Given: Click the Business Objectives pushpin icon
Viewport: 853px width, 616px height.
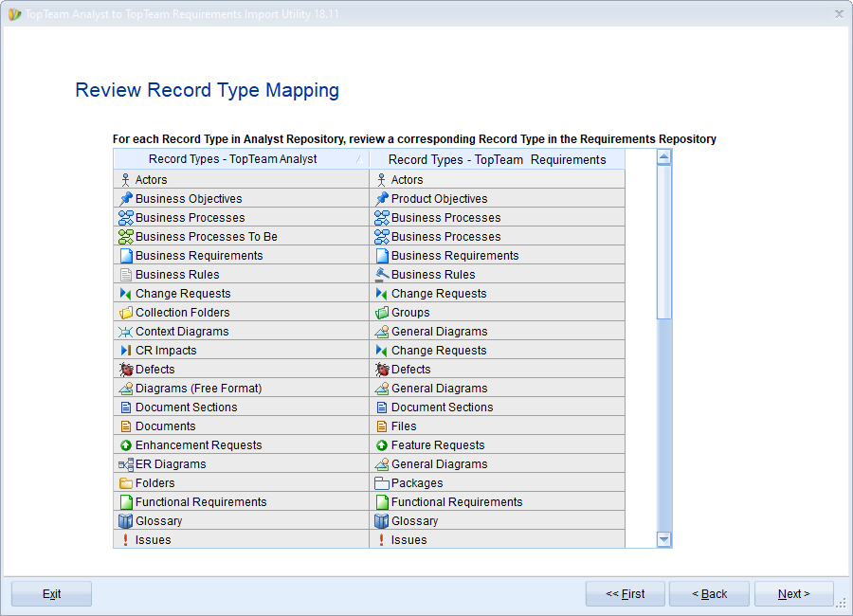Looking at the screenshot, I should pyautogui.click(x=126, y=199).
